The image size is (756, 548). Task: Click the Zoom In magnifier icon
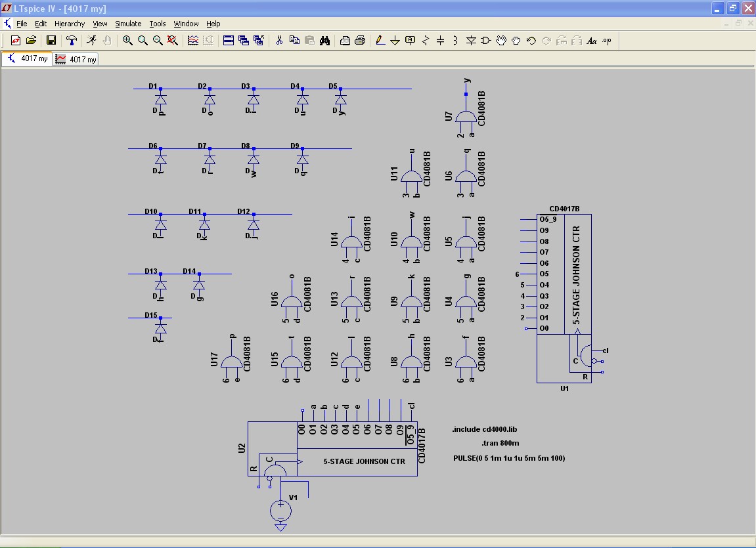(127, 41)
